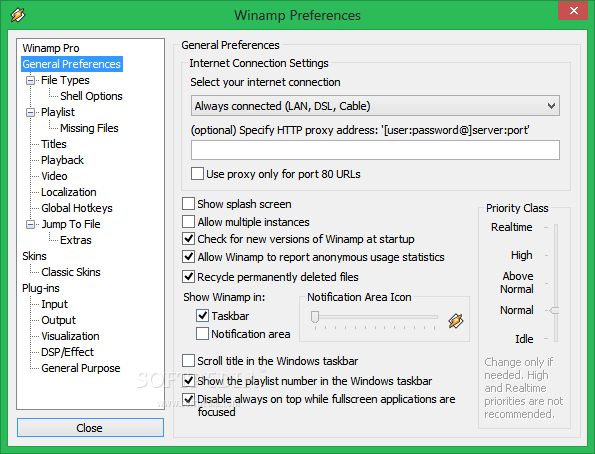Screen dimensions: 595x454
Task: Click the Realtime priority label
Action: coord(512,227)
